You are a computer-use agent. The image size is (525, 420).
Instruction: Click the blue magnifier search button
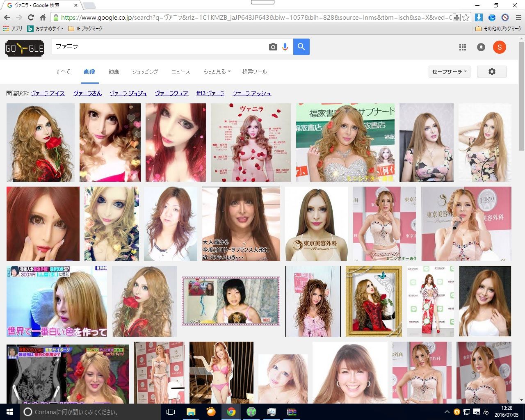[301, 47]
